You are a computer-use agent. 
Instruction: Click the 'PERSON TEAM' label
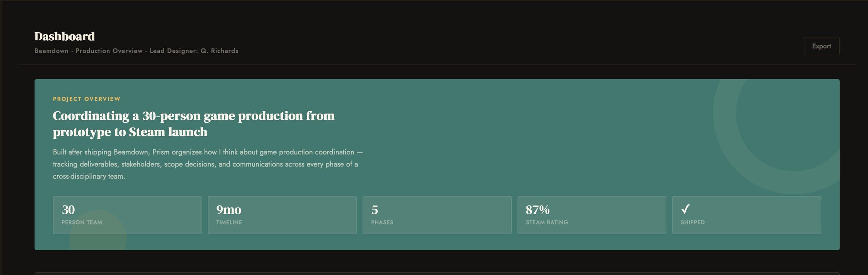82,223
